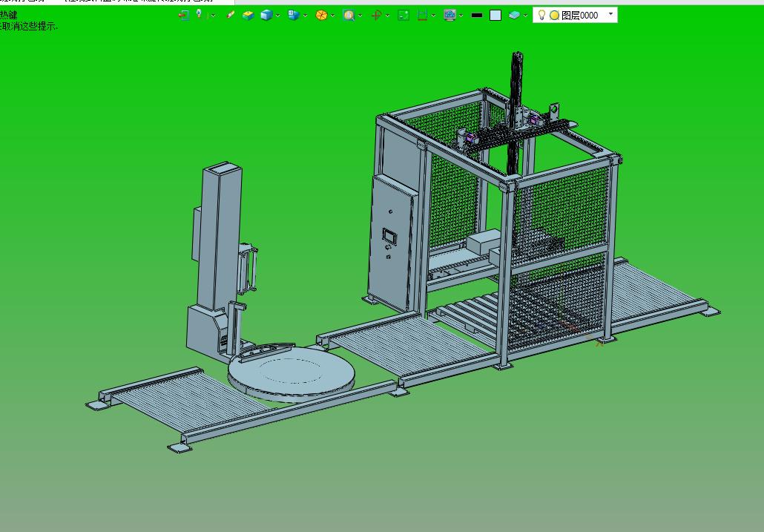Viewport: 764px width, 532px height.
Task: Click the green square display icon
Action: (404, 15)
